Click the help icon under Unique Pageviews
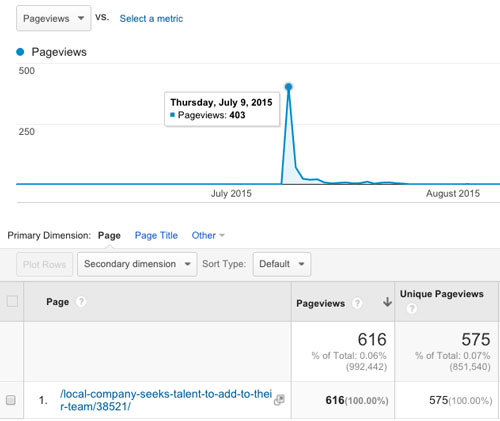 pyautogui.click(x=411, y=308)
